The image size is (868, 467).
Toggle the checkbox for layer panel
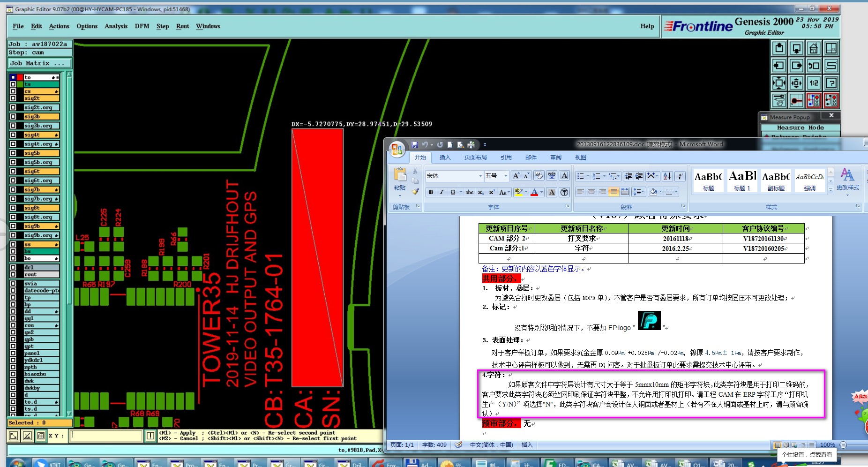click(x=13, y=354)
